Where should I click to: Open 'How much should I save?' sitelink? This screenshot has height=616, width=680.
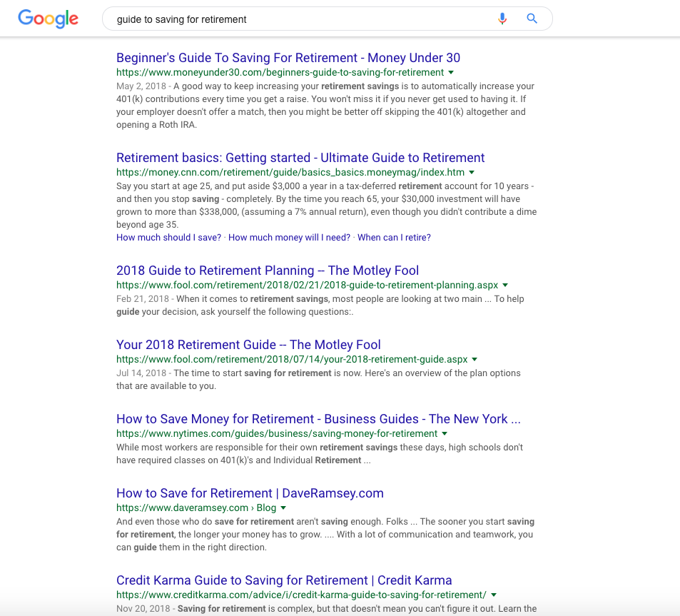(x=168, y=237)
